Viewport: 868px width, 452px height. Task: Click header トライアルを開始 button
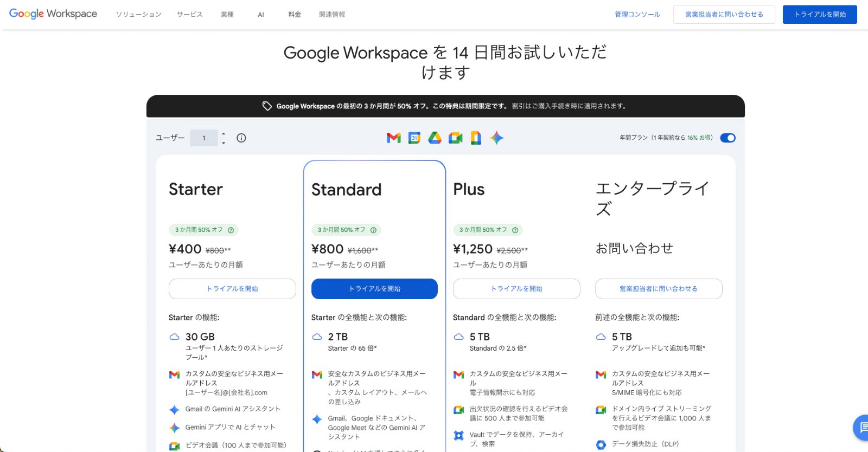pos(820,15)
